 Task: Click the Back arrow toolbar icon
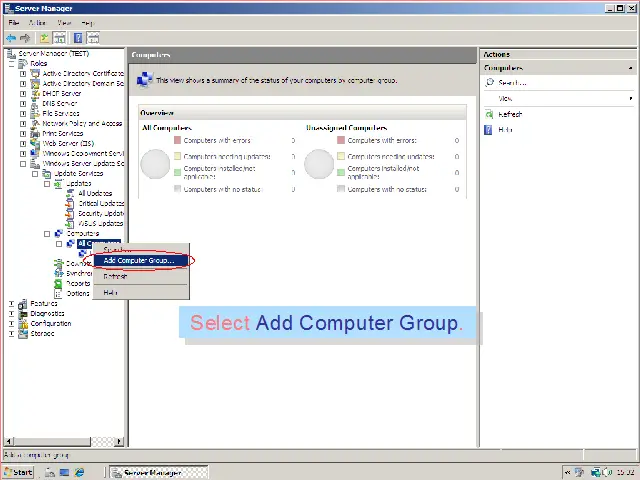click(x=11, y=38)
